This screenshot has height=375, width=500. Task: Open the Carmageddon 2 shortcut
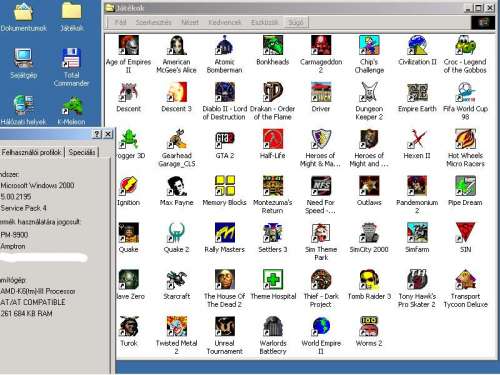321,45
